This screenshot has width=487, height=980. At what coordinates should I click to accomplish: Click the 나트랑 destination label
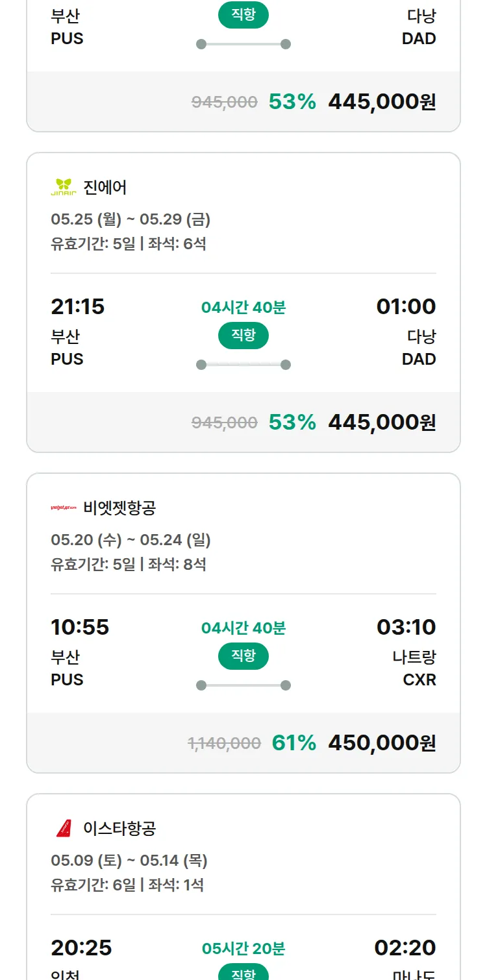414,657
